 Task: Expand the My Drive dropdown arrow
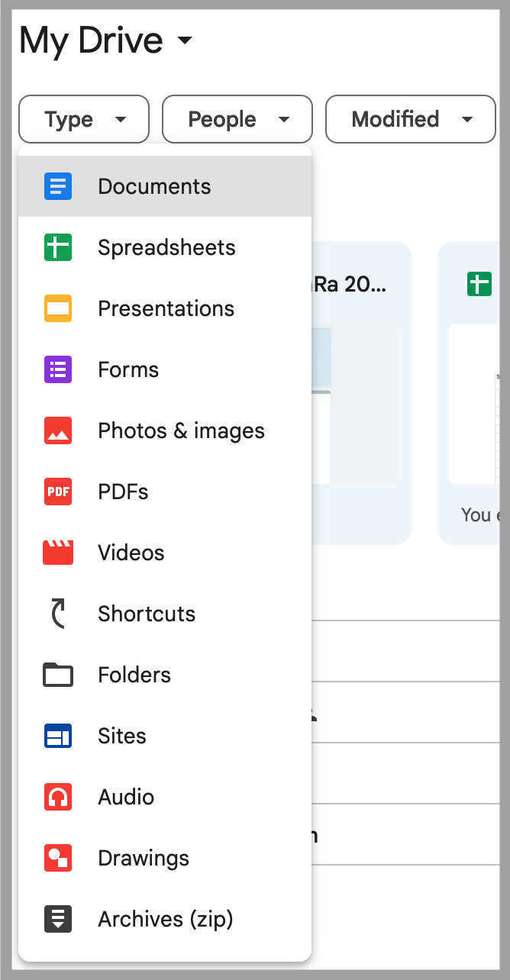click(x=185, y=40)
